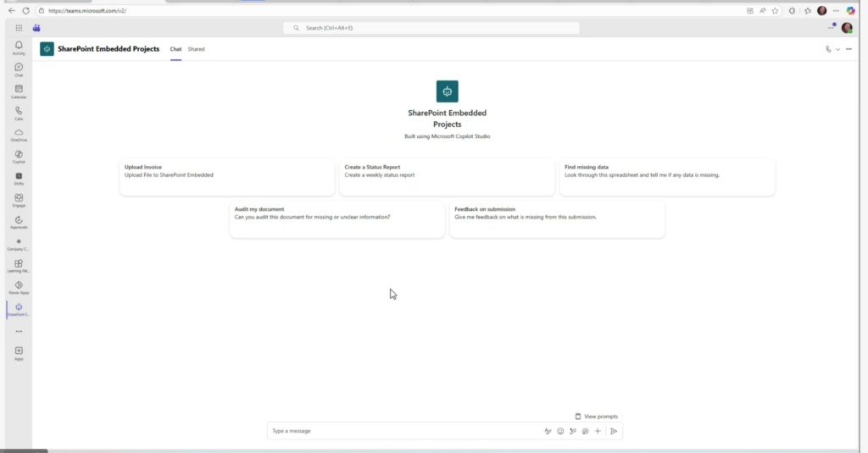Image resolution: width=868 pixels, height=453 pixels.
Task: Click 'Built using Microsoft Copilot Studio' text
Action: point(448,136)
